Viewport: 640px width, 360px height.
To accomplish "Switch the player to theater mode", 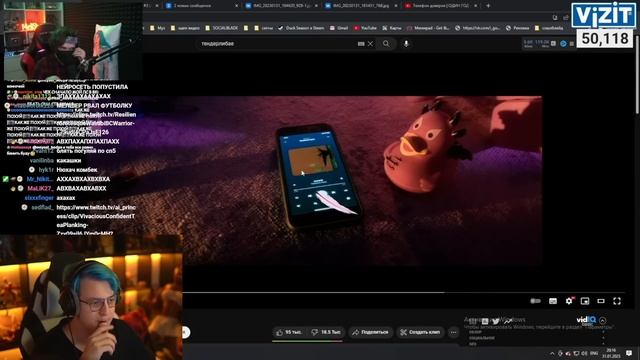I will (601, 301).
